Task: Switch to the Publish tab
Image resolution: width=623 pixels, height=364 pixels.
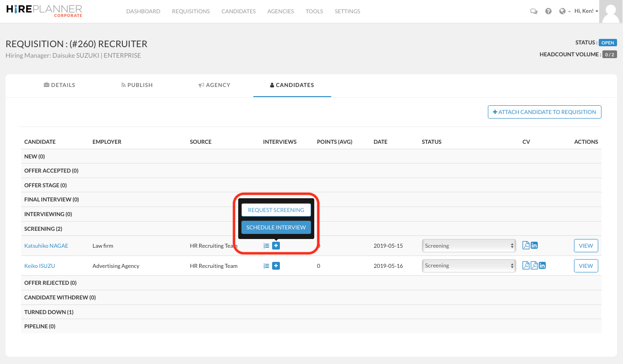Action: coord(137,85)
